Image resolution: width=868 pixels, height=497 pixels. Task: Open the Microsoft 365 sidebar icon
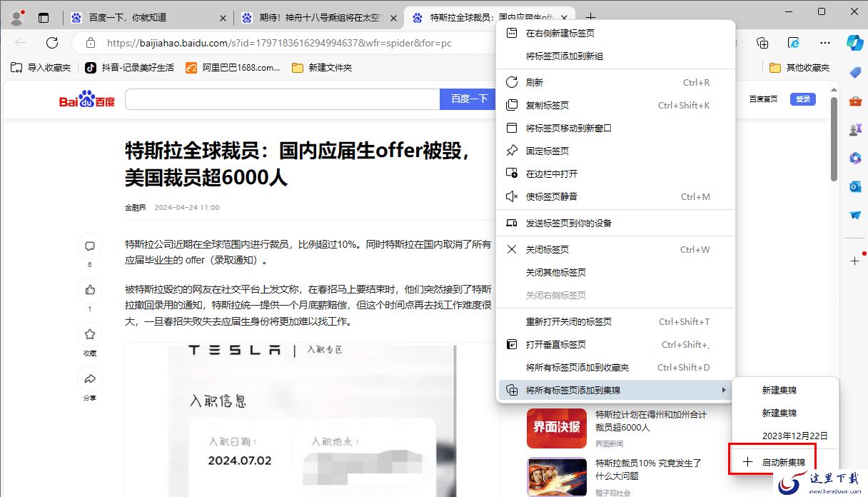coord(855,158)
